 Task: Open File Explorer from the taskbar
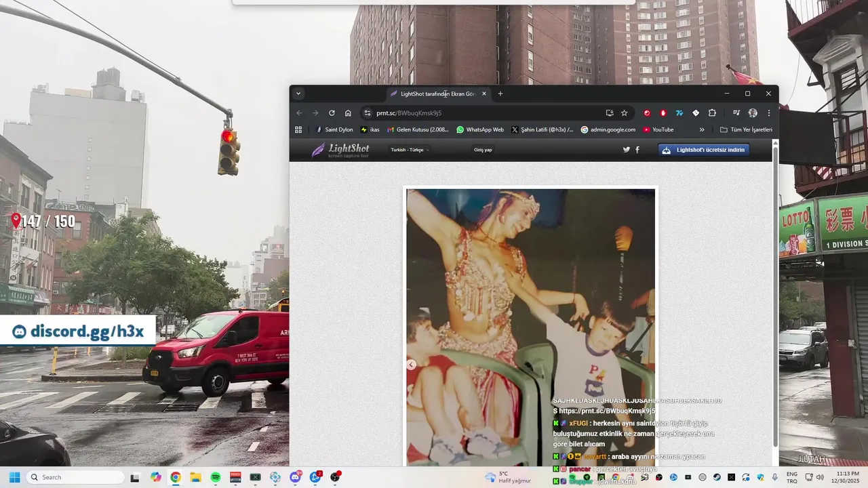195,477
